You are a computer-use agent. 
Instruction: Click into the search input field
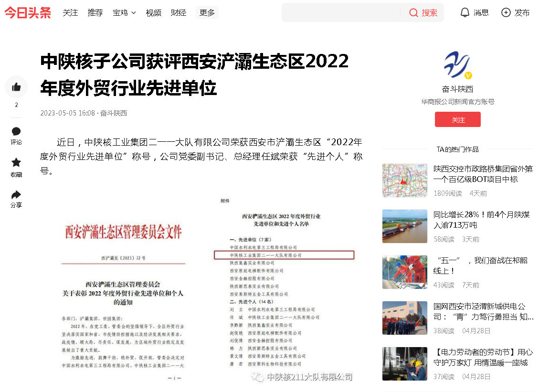341,12
